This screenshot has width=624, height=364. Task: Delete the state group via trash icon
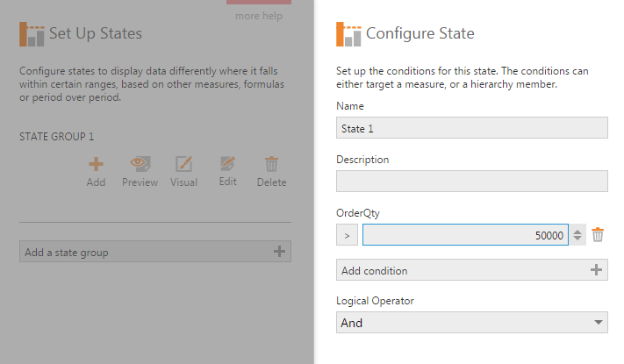tap(271, 164)
